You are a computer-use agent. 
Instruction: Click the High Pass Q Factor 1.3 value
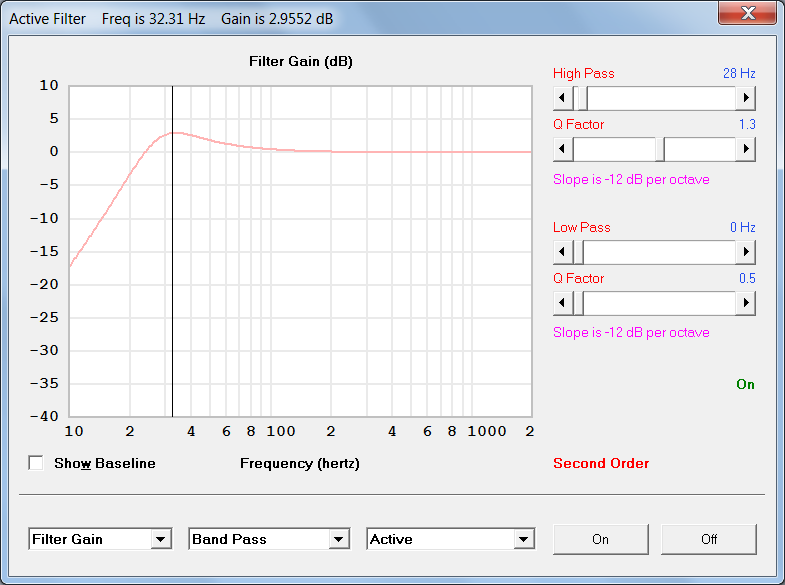747,125
